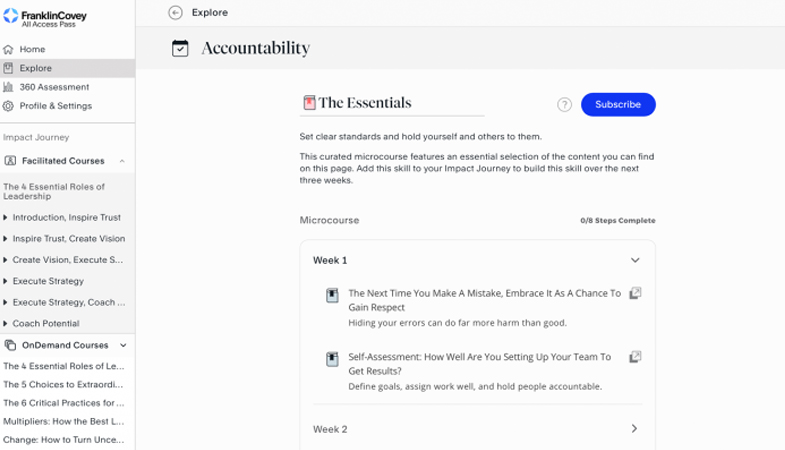Click the Accountability calendar check icon
This screenshot has width=785, height=450.
180,48
